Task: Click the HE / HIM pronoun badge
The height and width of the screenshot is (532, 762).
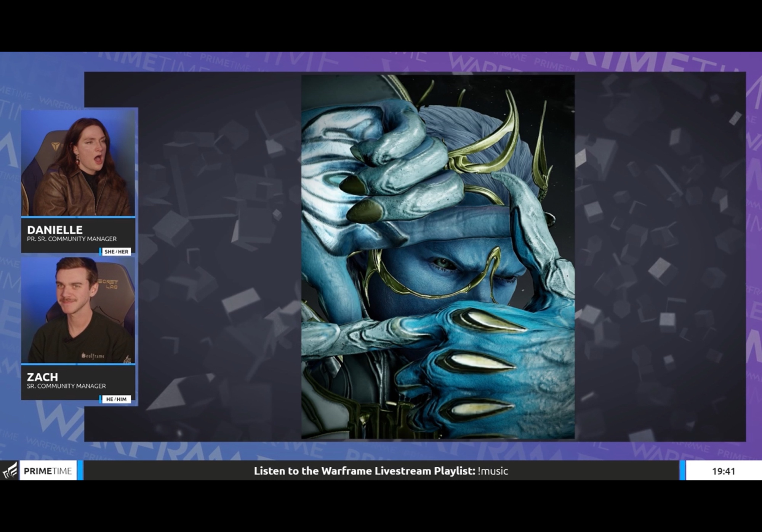Action: [116, 399]
